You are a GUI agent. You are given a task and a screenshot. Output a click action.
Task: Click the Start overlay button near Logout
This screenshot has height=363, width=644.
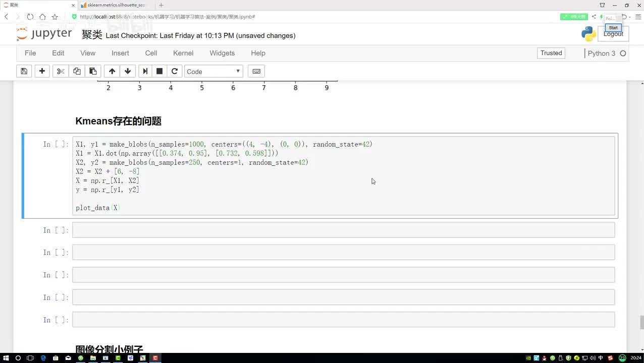click(613, 28)
